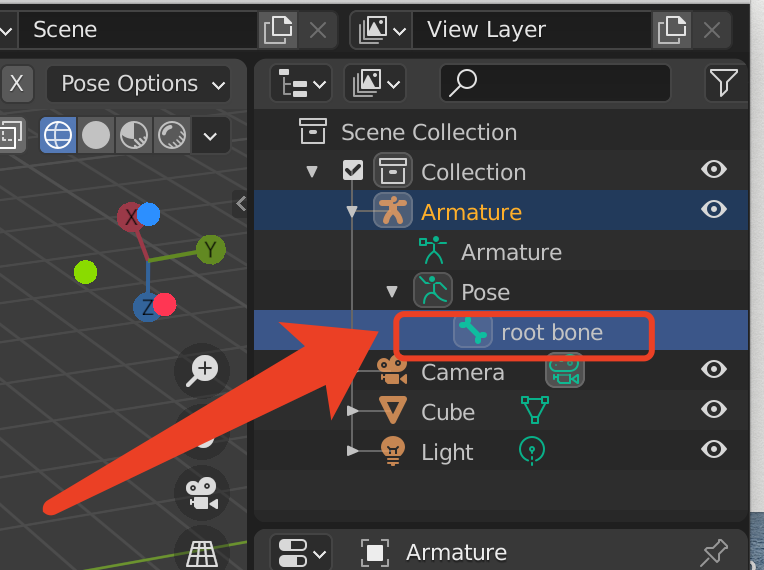The image size is (764, 570).
Task: Hide the Armature object in viewport
Action: 714,209
